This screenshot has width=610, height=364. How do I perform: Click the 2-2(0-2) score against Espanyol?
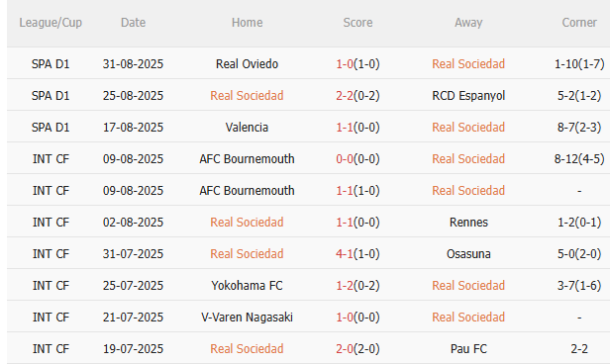pos(357,96)
